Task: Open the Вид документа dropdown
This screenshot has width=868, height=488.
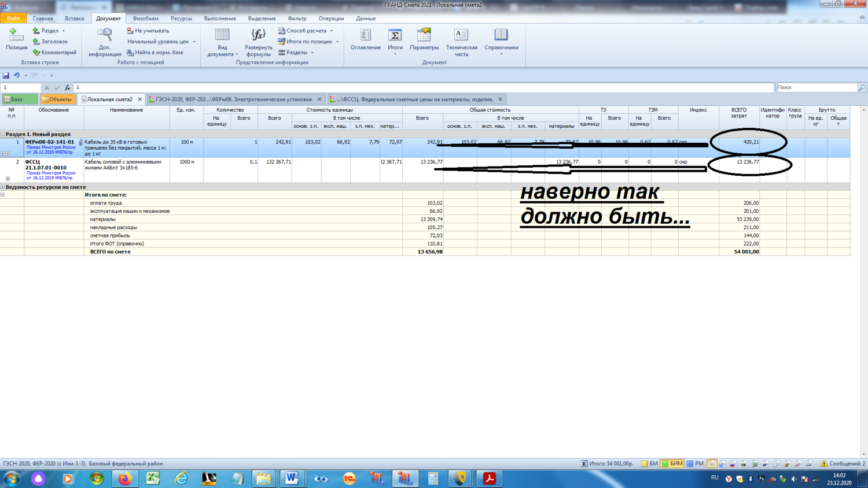Action: click(x=222, y=42)
